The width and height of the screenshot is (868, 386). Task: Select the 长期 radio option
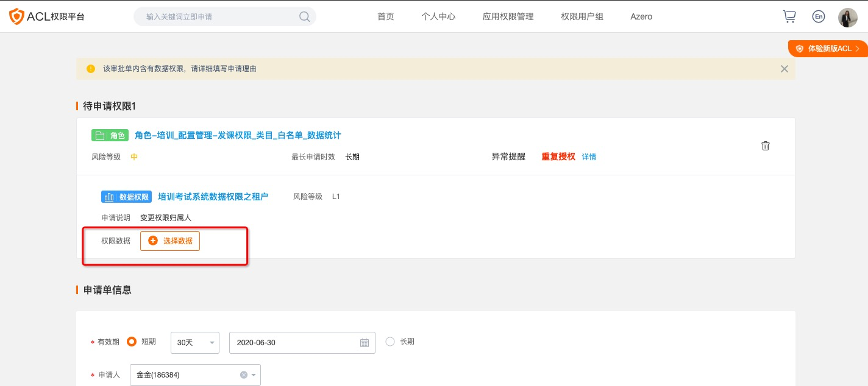pos(390,342)
